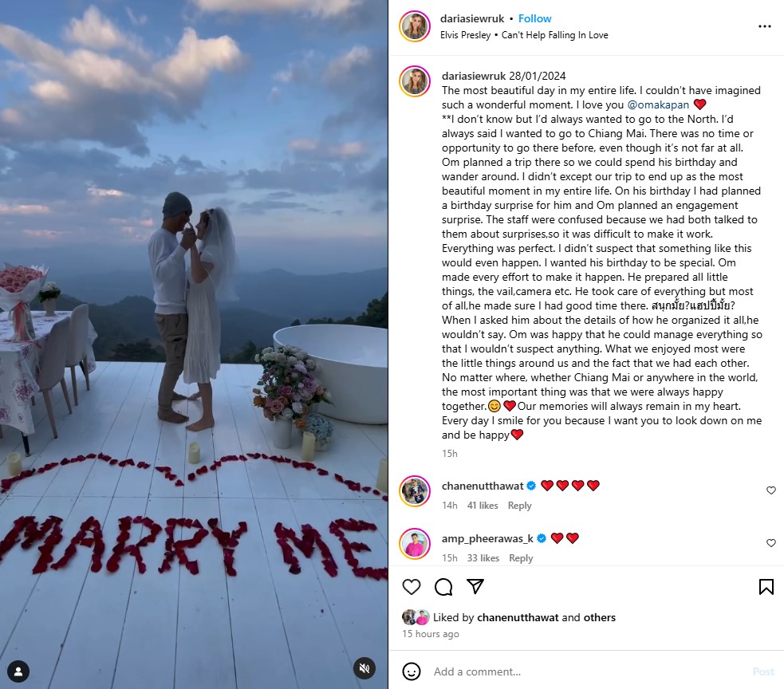Like amp_pheerawas_k's comment
The image size is (784, 689).
click(771, 543)
